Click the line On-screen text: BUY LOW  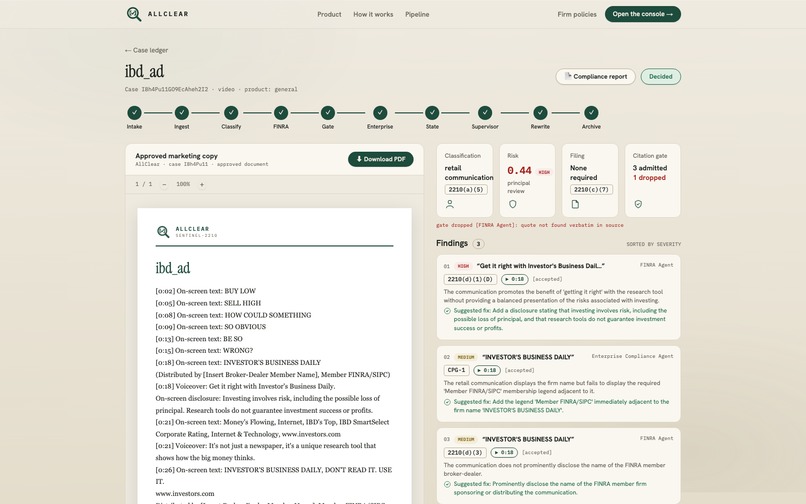206,291
